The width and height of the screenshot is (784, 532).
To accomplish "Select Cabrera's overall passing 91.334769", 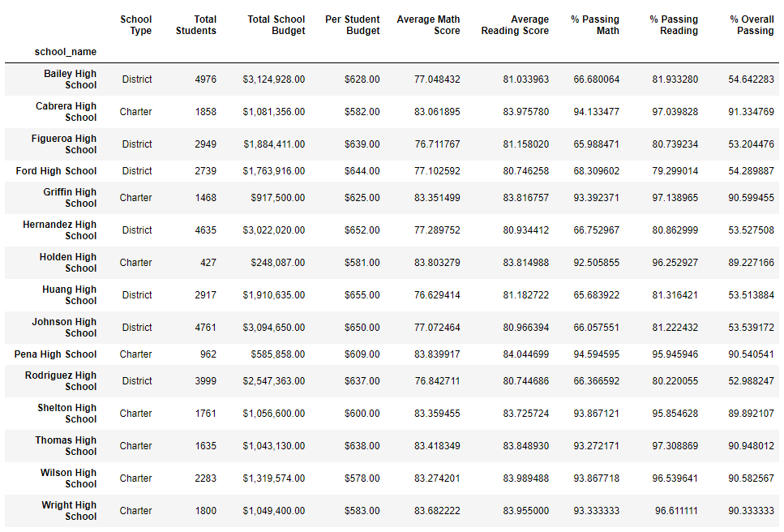I will 751,112.
